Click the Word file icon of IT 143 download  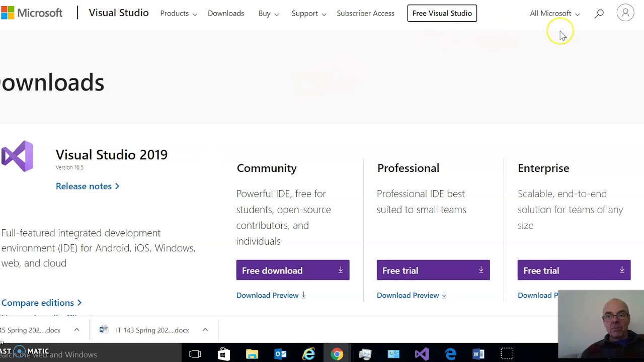pyautogui.click(x=104, y=330)
